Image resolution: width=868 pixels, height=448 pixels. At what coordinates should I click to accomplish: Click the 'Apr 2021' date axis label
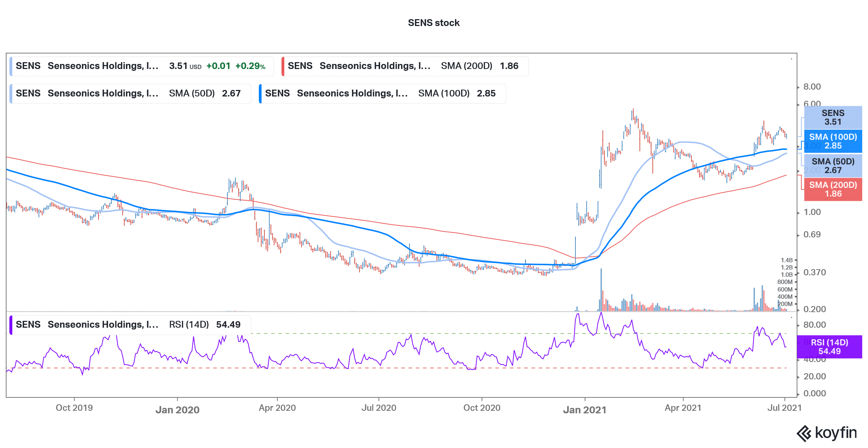point(683,408)
